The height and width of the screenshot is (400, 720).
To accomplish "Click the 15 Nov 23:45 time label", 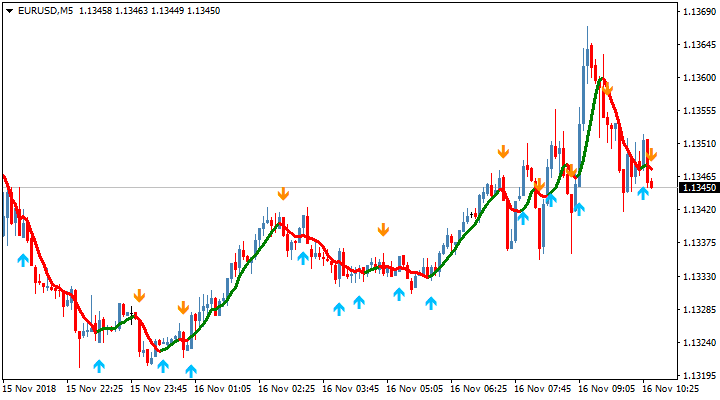I will pyautogui.click(x=158, y=389).
